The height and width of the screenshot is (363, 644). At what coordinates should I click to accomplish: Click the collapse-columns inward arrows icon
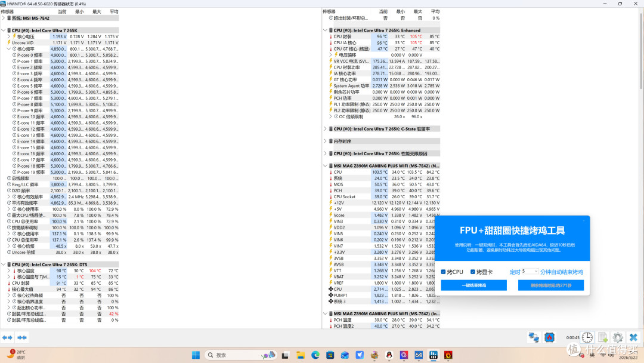pos(22,337)
